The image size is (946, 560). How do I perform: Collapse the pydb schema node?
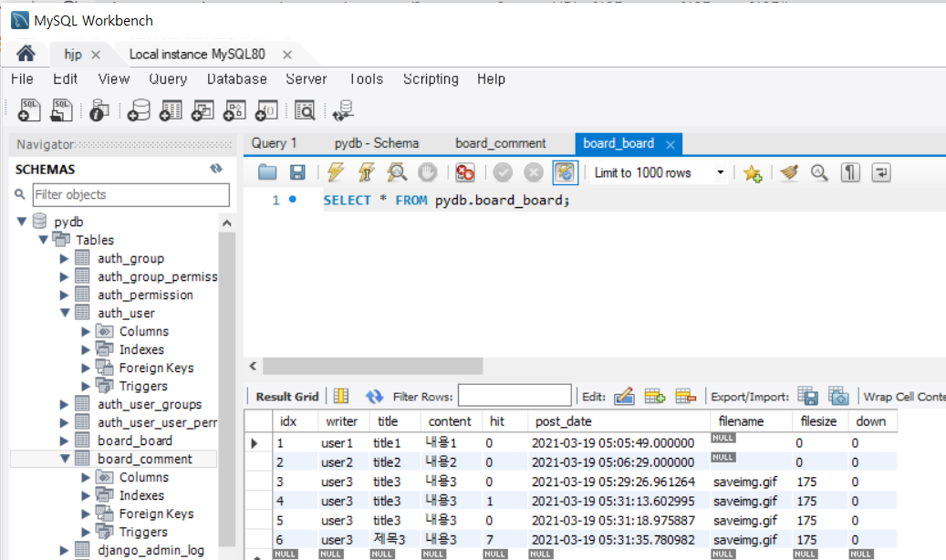[22, 222]
